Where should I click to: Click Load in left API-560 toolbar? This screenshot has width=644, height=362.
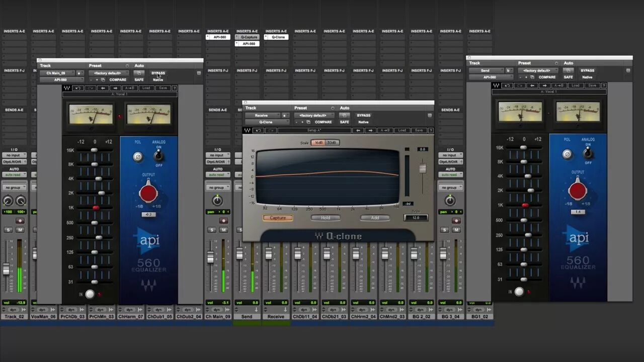pyautogui.click(x=146, y=88)
